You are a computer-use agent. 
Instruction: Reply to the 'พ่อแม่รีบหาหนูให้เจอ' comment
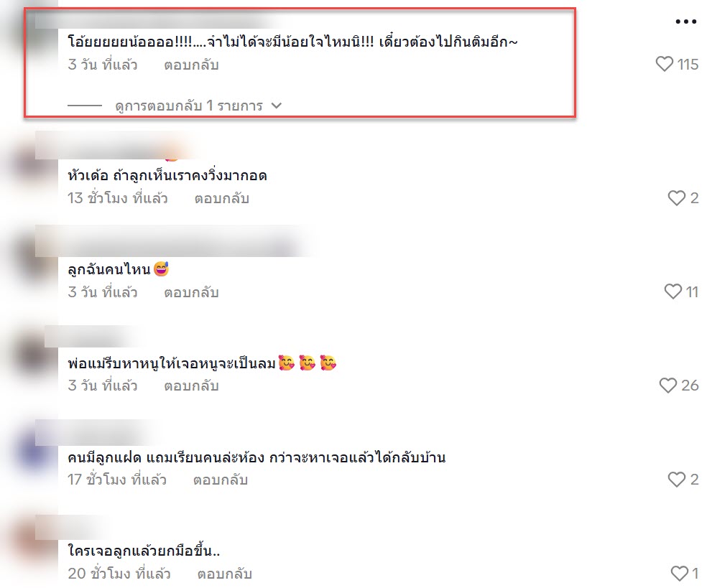191,386
